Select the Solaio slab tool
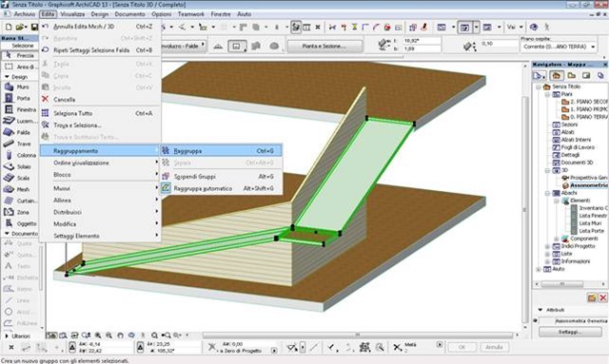Screen dimensions: 609x364 click(x=19, y=166)
